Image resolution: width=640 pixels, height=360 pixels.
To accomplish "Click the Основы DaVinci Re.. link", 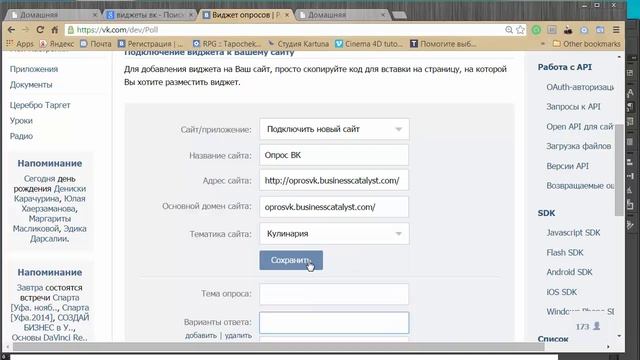I will tap(49, 338).
